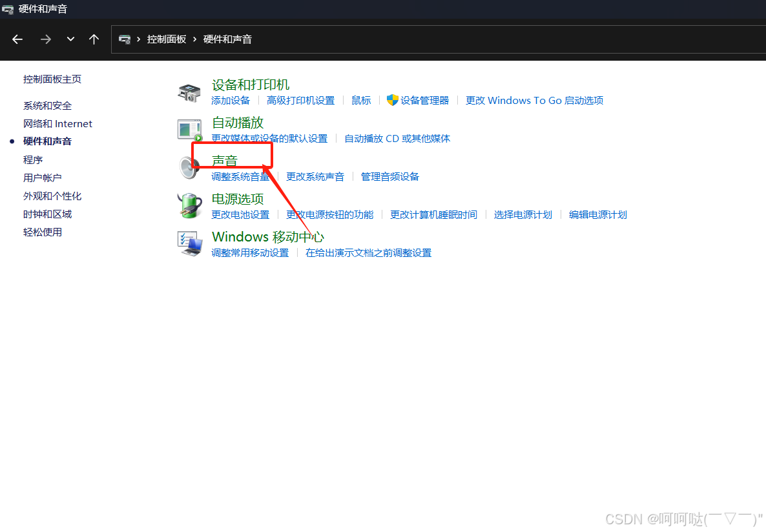This screenshot has height=532, width=766.
Task: Click 添加设备 link
Action: (231, 101)
